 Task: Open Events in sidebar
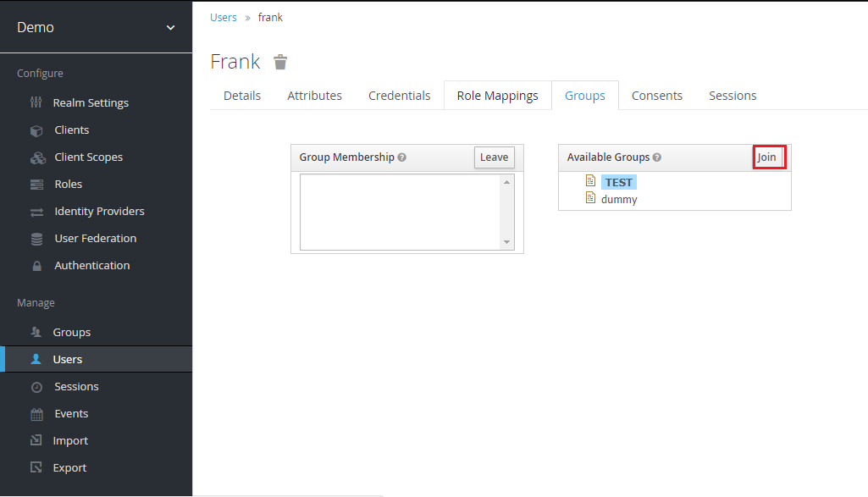(71, 413)
